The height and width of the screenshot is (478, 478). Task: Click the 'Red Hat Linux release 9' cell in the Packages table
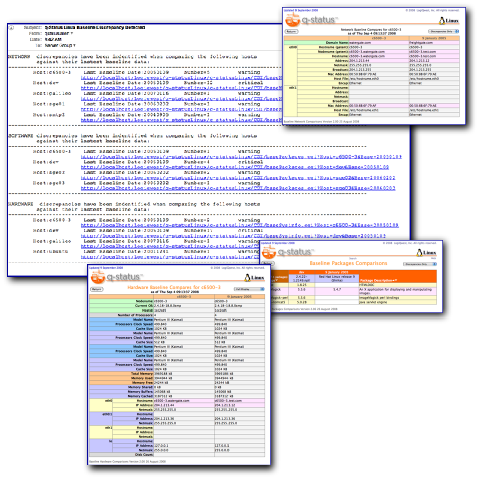click(x=337, y=278)
